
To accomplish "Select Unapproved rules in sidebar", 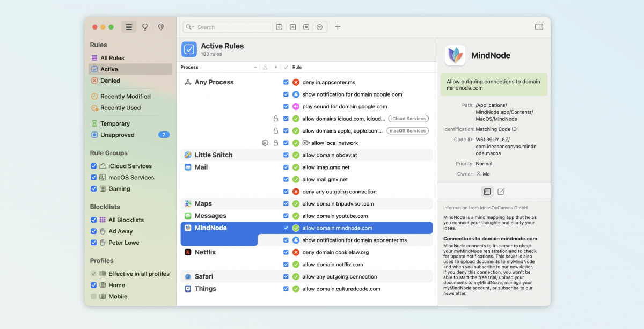I will pos(117,135).
